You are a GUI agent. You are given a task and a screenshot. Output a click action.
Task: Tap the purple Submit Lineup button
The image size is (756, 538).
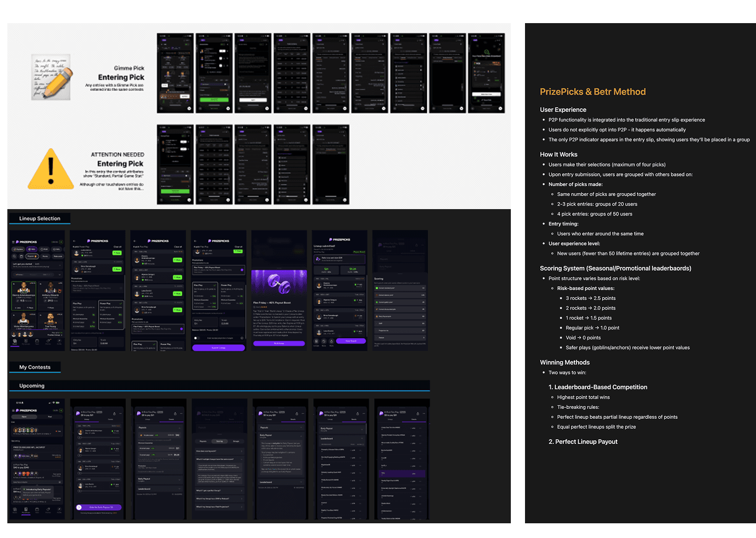click(x=218, y=348)
